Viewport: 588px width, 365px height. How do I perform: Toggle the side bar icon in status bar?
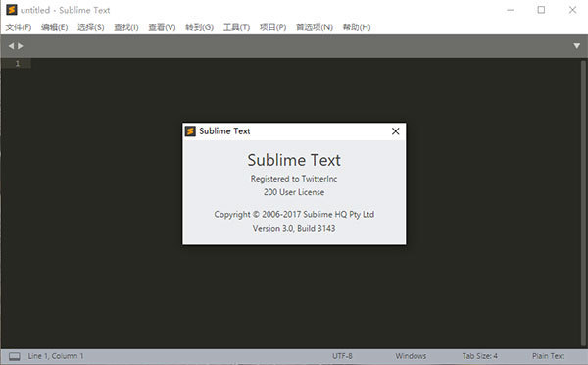pos(15,356)
